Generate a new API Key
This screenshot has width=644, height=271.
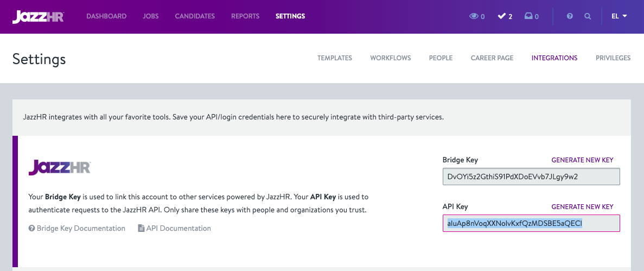pyautogui.click(x=582, y=207)
